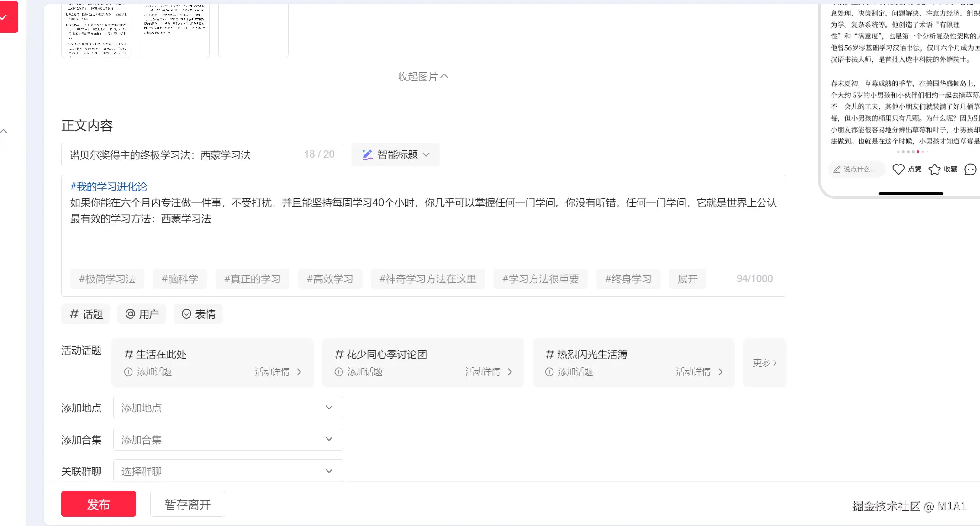Insert an emoji with the 表情 button

tap(198, 314)
